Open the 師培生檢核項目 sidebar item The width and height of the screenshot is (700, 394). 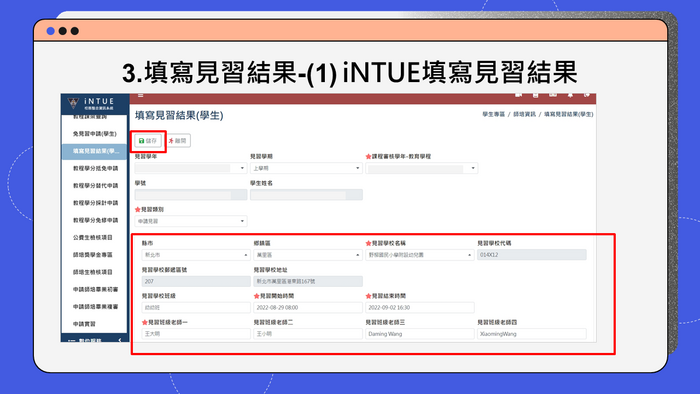(x=94, y=272)
